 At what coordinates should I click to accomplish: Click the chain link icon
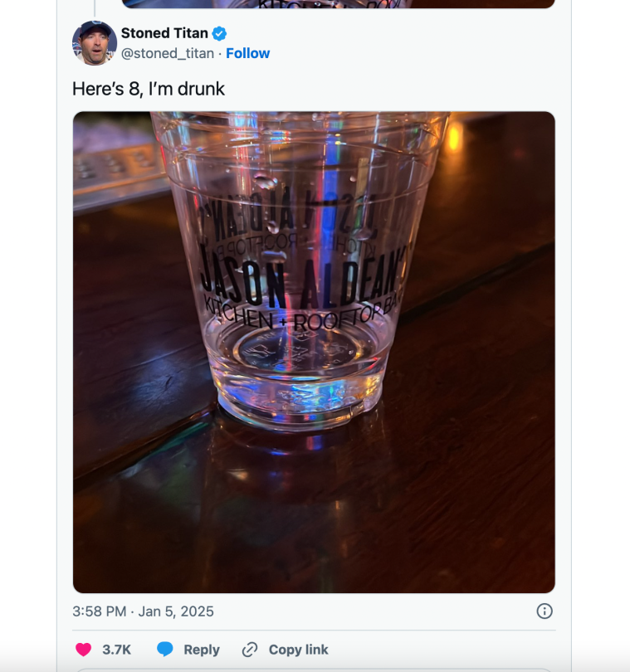(x=250, y=650)
